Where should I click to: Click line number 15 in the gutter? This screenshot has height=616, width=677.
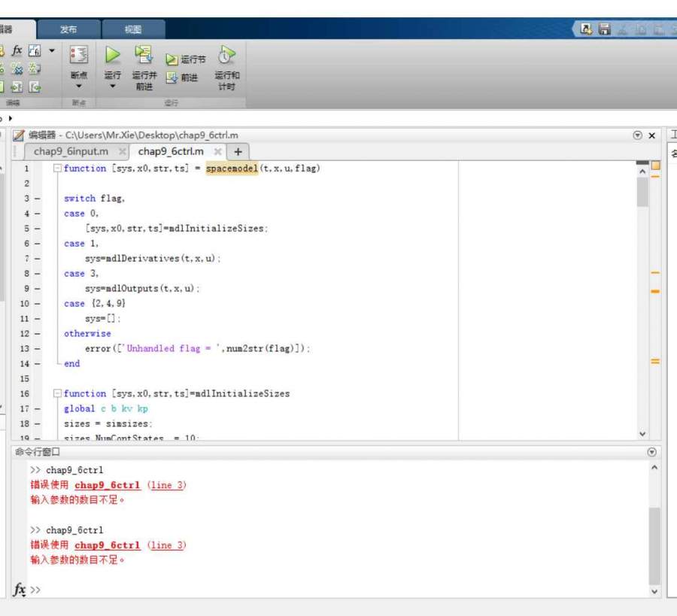[x=25, y=378]
